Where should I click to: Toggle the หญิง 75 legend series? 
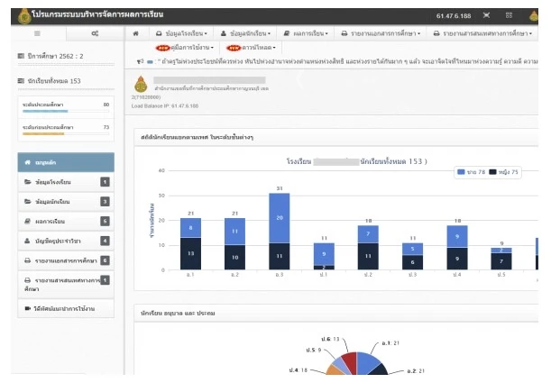(503, 172)
